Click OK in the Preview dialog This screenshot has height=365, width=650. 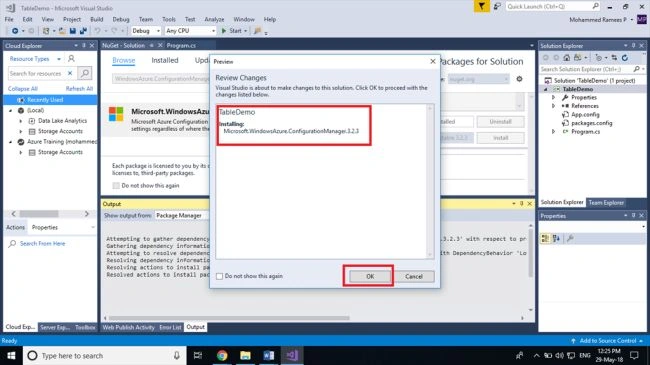(370, 276)
